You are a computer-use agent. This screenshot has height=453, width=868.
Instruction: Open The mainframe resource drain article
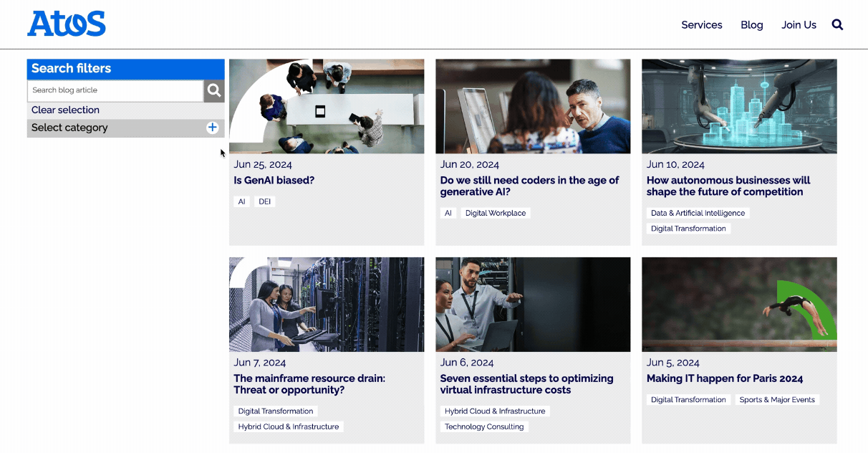[309, 384]
